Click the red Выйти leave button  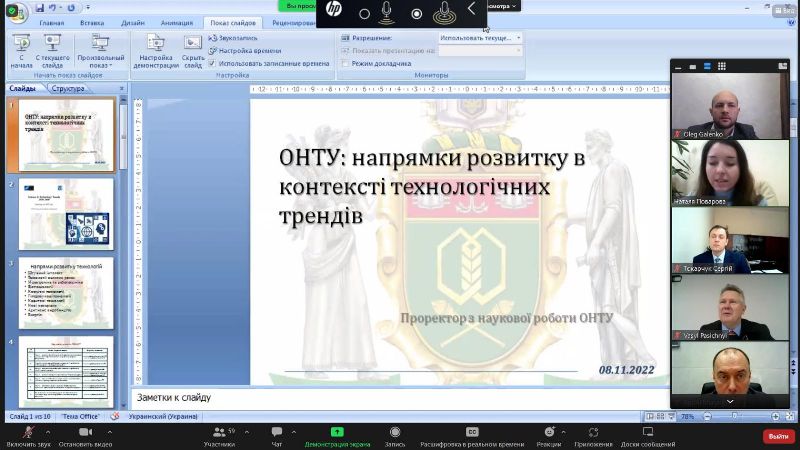point(778,436)
